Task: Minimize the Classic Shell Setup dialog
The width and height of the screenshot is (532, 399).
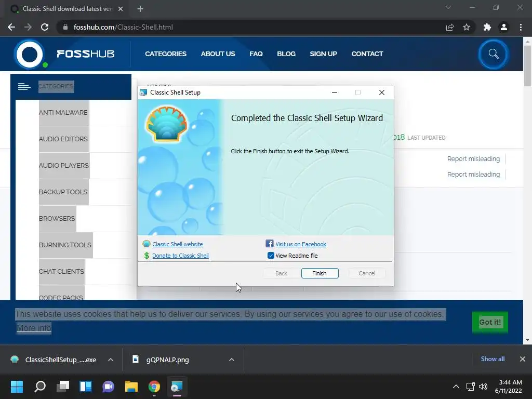Action: click(x=335, y=92)
